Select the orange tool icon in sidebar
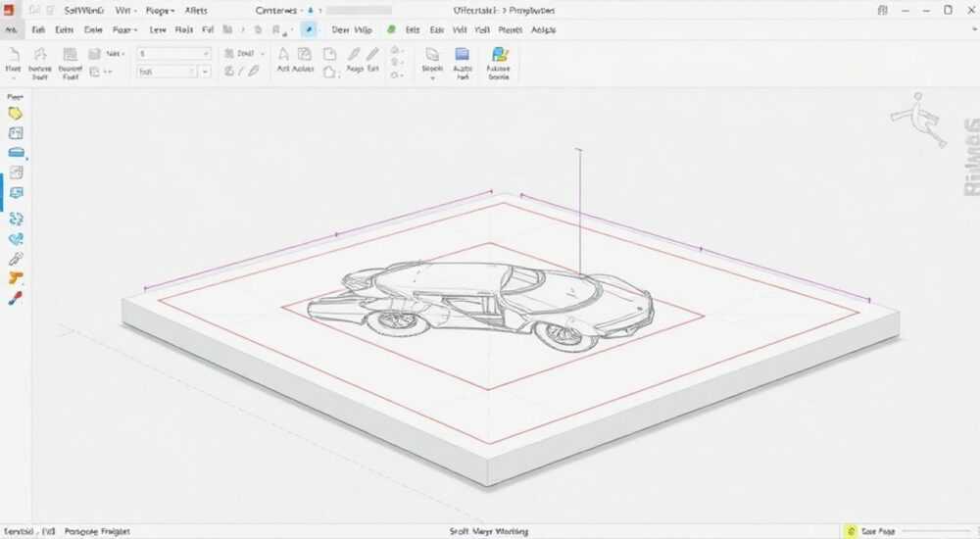The width and height of the screenshot is (980, 539). click(x=16, y=278)
